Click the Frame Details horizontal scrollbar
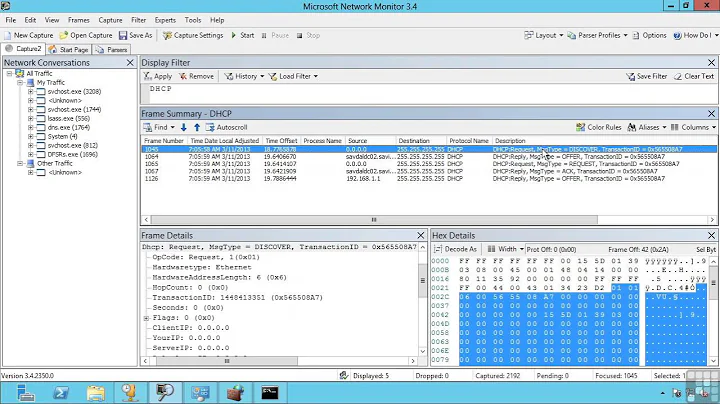The image size is (720, 404). [226, 361]
